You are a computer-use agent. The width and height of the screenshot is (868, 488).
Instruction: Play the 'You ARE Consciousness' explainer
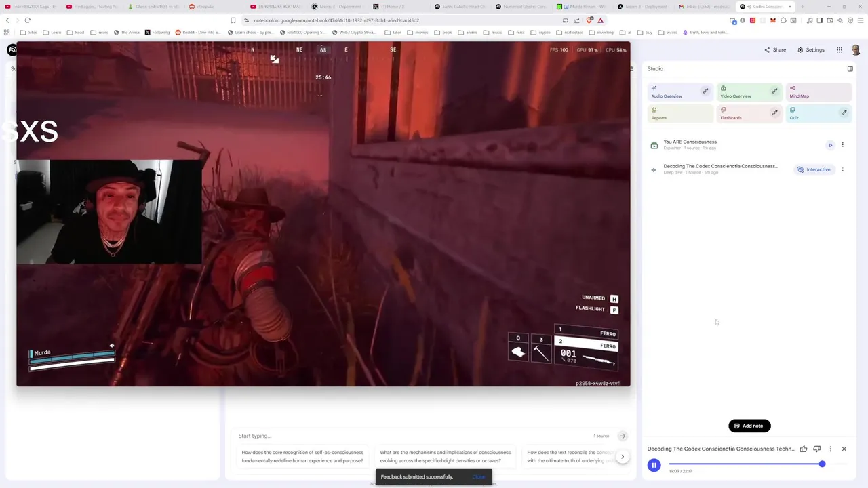[830, 145]
